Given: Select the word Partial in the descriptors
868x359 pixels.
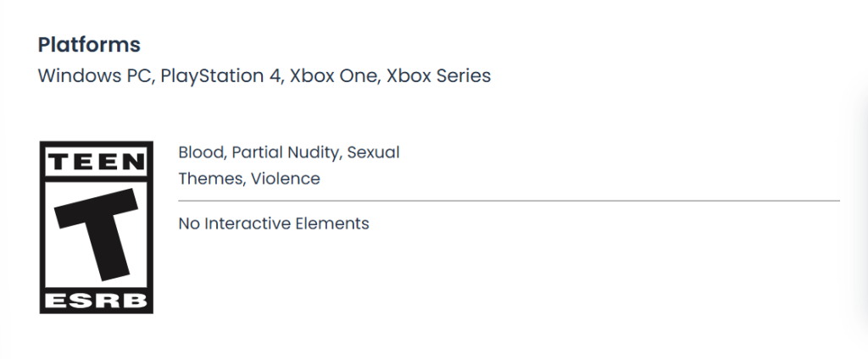Looking at the screenshot, I should coord(257,152).
